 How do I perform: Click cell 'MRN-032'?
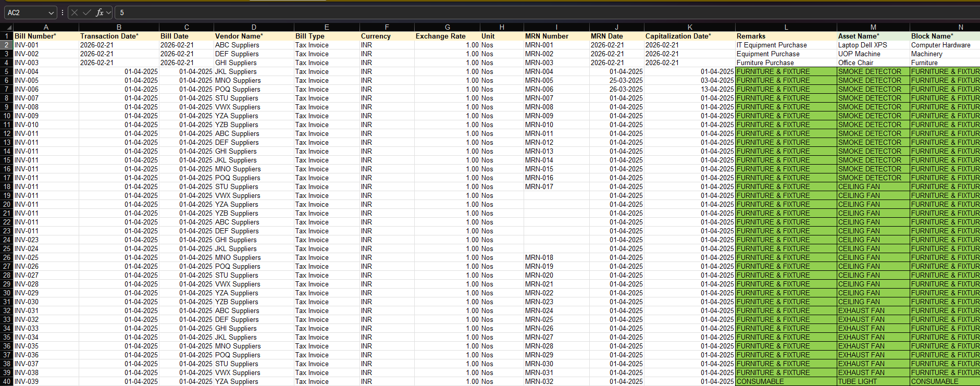click(556, 381)
